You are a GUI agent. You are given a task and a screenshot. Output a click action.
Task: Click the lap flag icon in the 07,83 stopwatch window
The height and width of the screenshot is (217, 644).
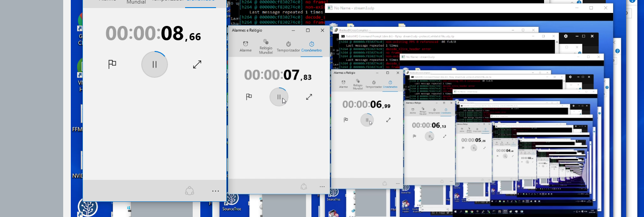249,97
